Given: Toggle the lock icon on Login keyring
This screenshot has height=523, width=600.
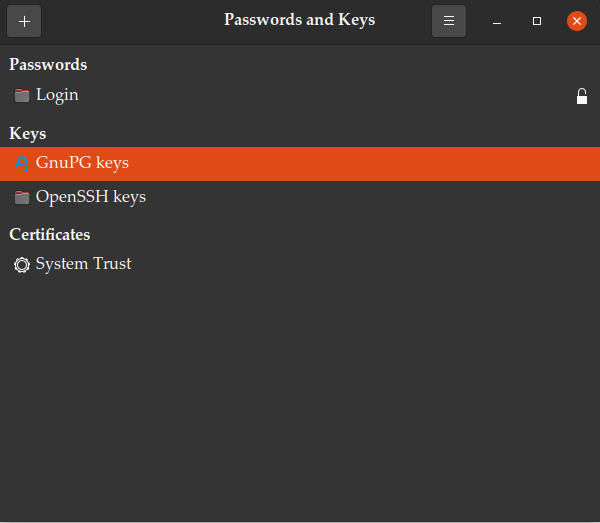Looking at the screenshot, I should pos(582,96).
